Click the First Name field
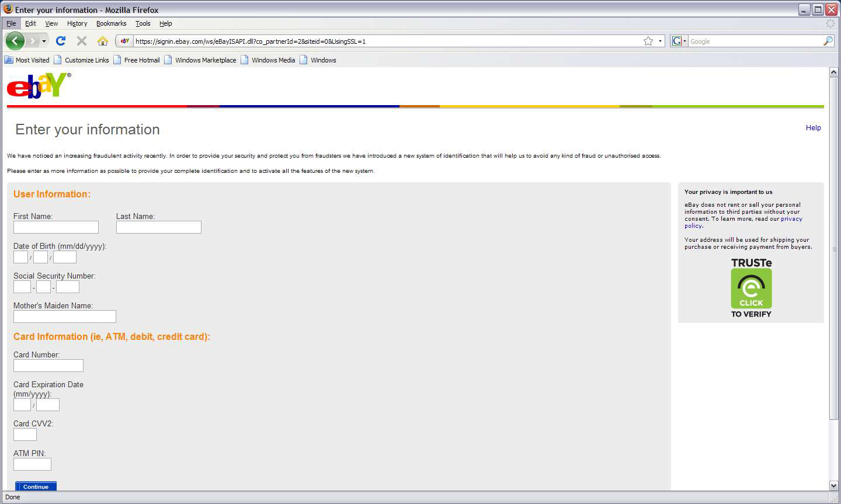The height and width of the screenshot is (504, 841). pyautogui.click(x=56, y=227)
